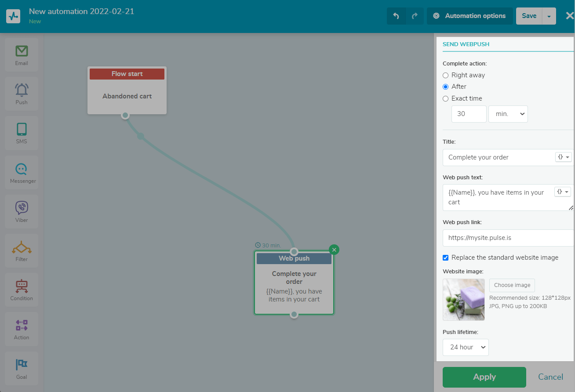Click the Push bell icon
Screen dimensions: 575x392
[x=22, y=94]
